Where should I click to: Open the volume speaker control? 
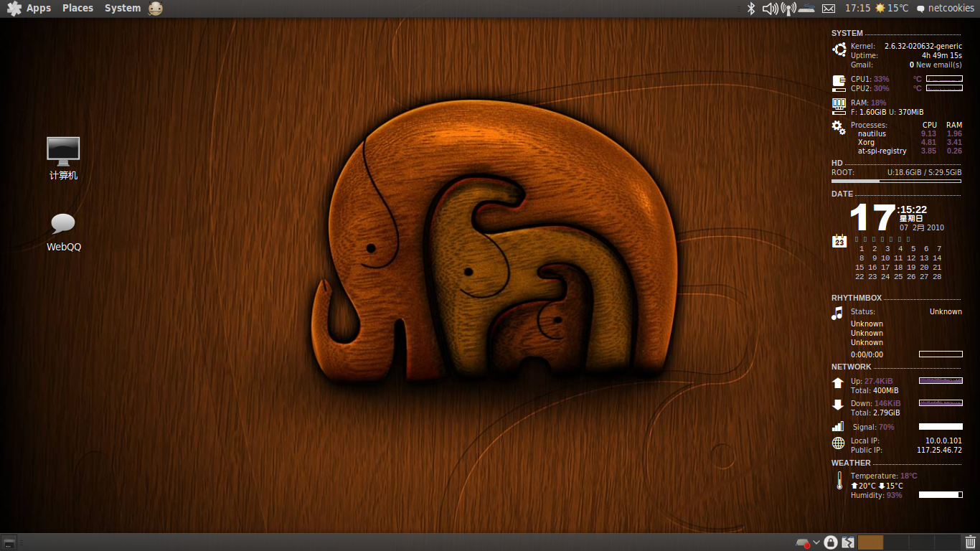click(x=770, y=9)
